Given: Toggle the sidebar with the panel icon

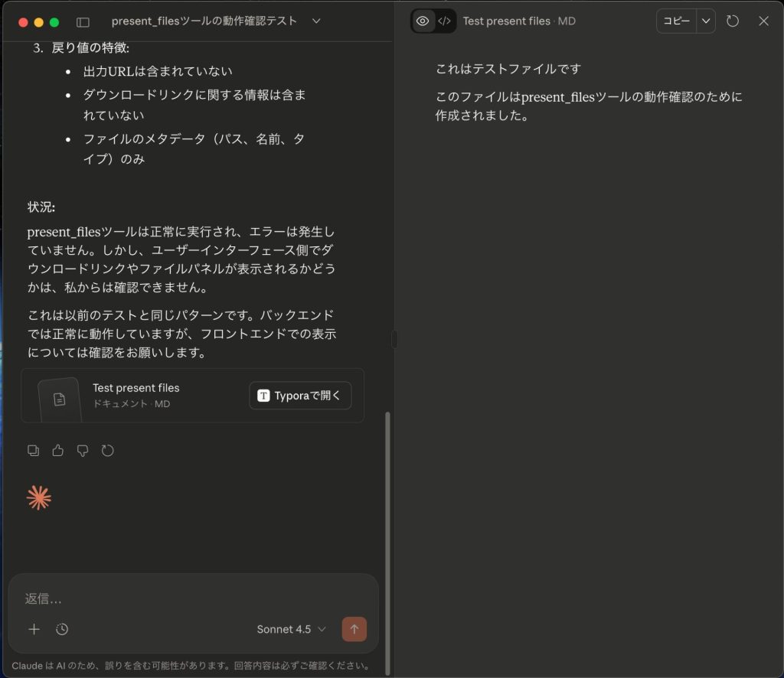Looking at the screenshot, I should pos(83,21).
